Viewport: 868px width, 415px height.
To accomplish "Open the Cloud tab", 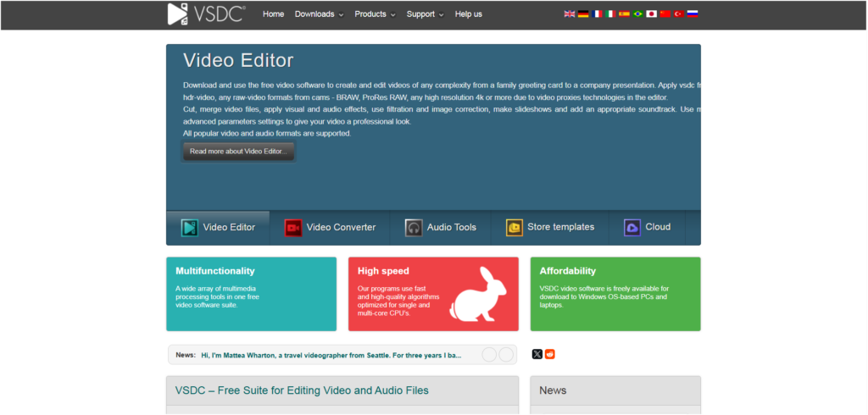I will [x=647, y=228].
